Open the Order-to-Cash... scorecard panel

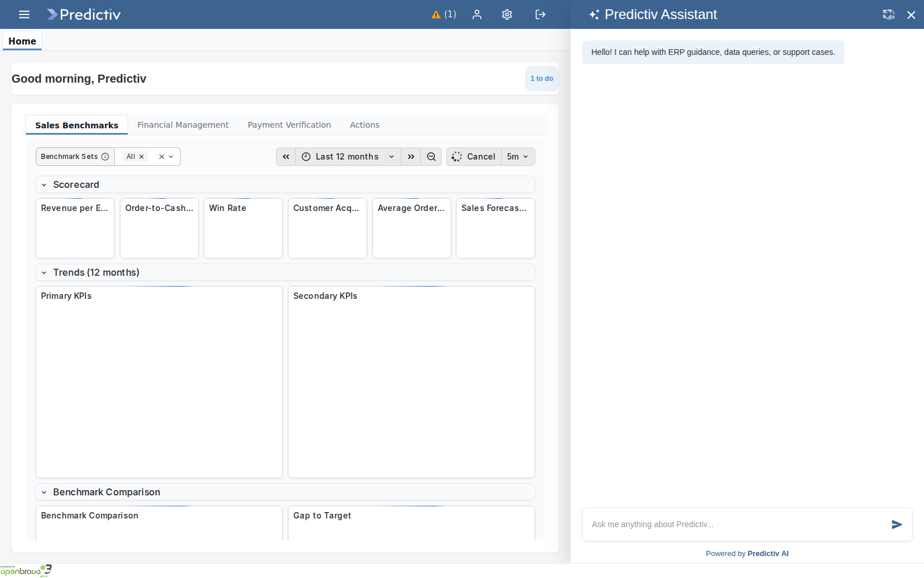159,228
